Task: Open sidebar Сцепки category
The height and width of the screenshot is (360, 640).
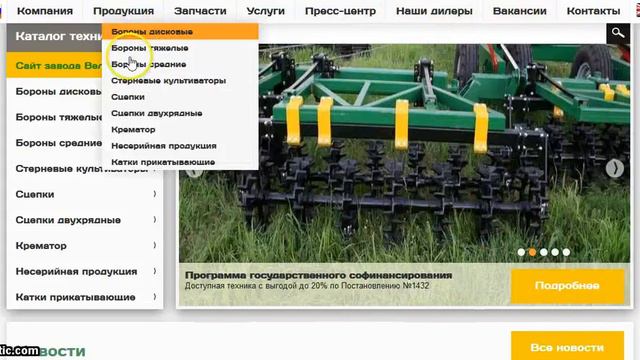Action: 35,194
